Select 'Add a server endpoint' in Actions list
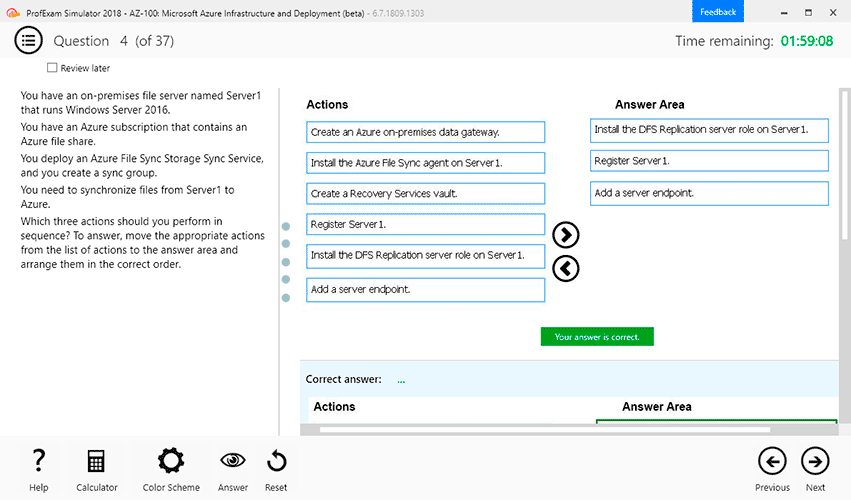Viewport: 851px width, 500px height. pyautogui.click(x=426, y=290)
